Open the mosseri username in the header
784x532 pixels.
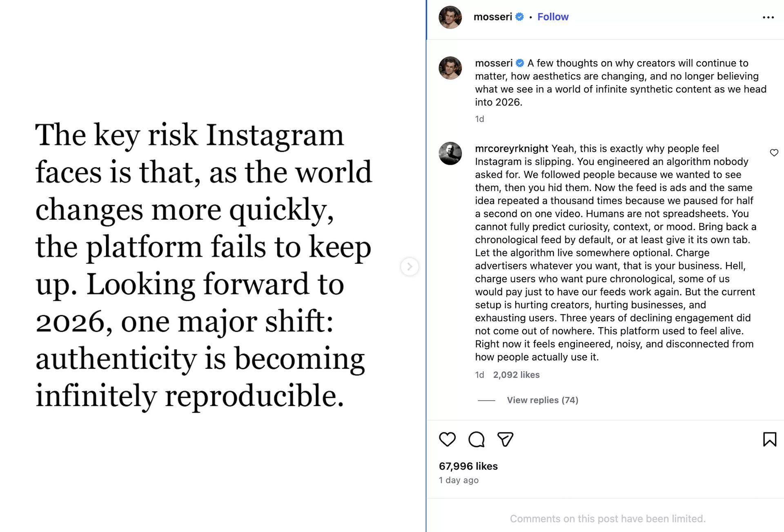click(x=492, y=17)
